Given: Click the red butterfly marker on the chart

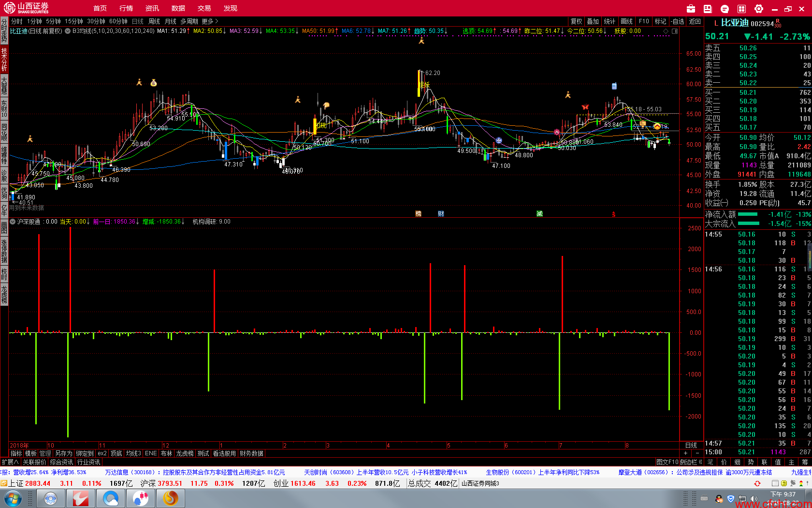Looking at the screenshot, I should 585,106.
